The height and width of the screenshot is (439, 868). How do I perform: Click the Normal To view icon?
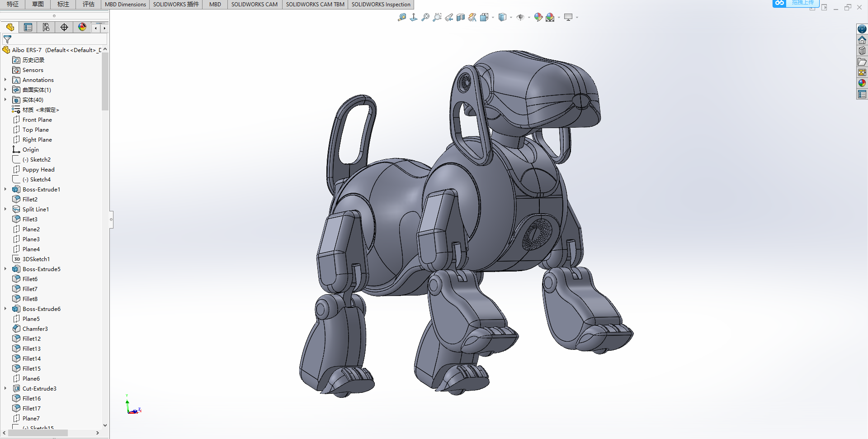pyautogui.click(x=414, y=17)
